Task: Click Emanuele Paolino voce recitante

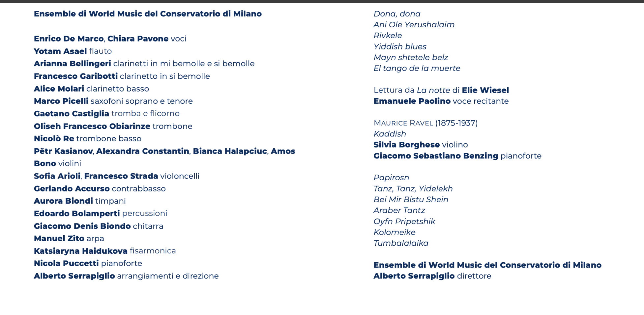Action: pos(441,101)
